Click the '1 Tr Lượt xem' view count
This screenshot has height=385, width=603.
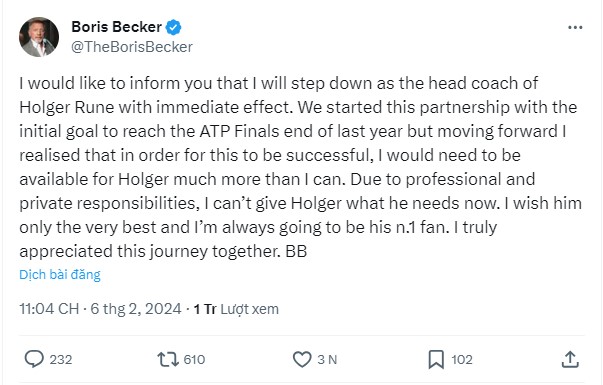coord(236,309)
